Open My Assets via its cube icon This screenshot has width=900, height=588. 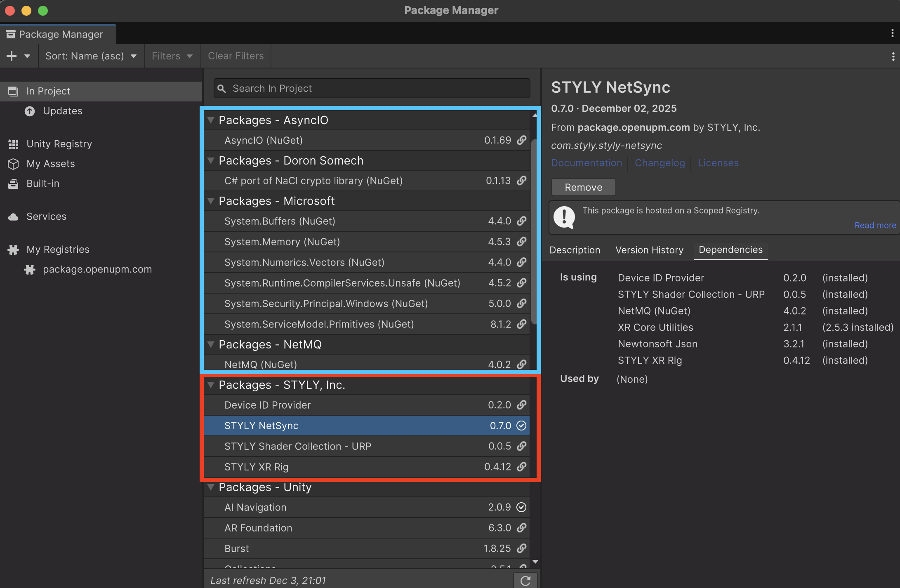13,164
